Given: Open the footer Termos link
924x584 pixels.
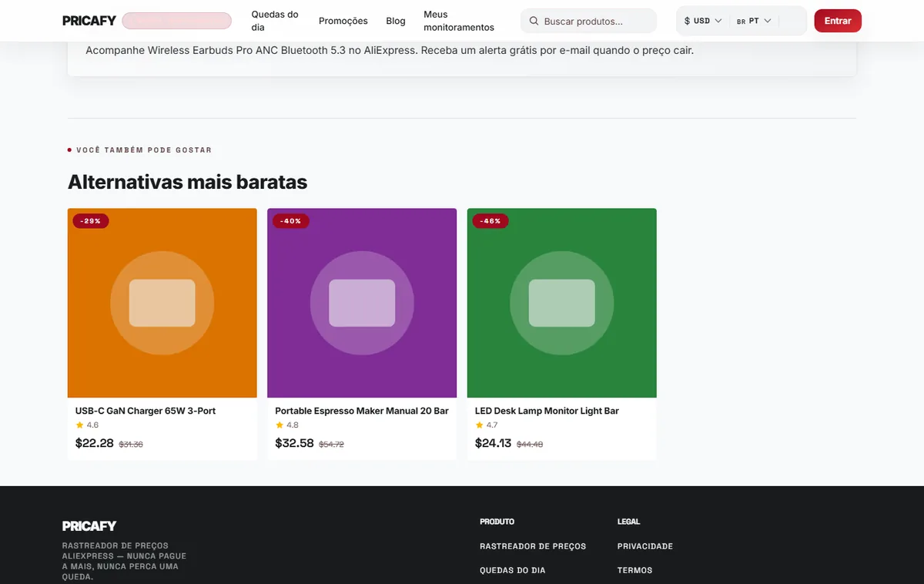Looking at the screenshot, I should 634,570.
